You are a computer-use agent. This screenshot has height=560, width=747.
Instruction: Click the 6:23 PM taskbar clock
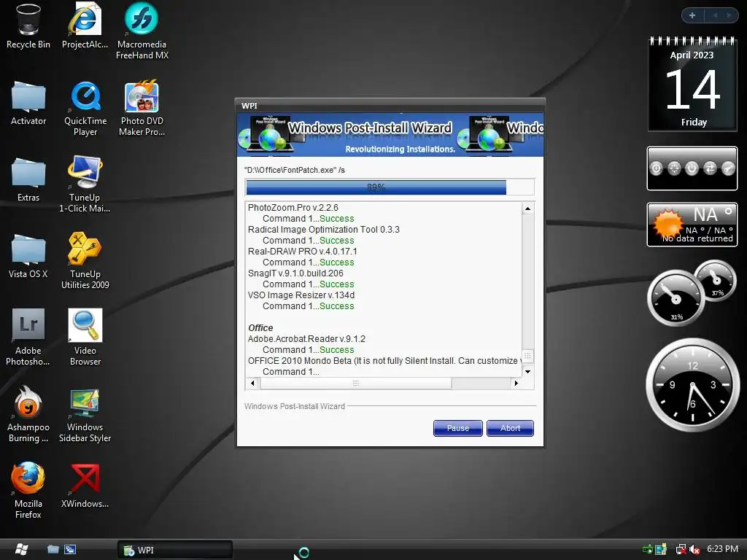point(722,549)
